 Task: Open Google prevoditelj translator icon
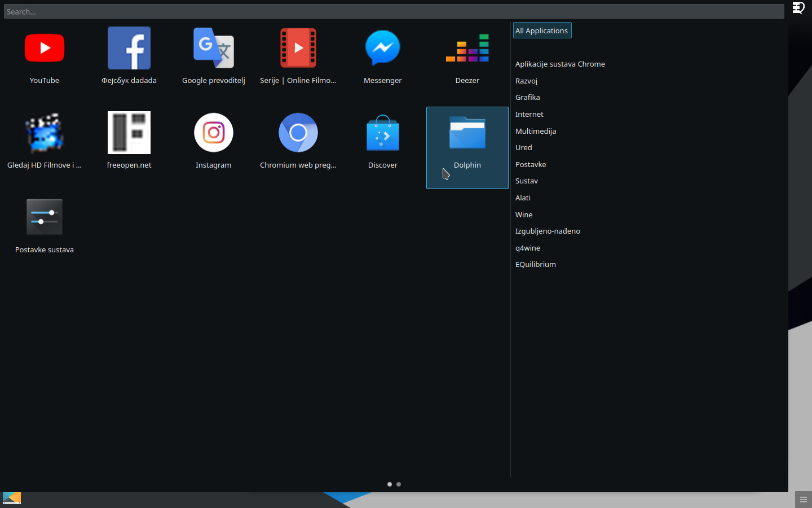click(x=214, y=48)
